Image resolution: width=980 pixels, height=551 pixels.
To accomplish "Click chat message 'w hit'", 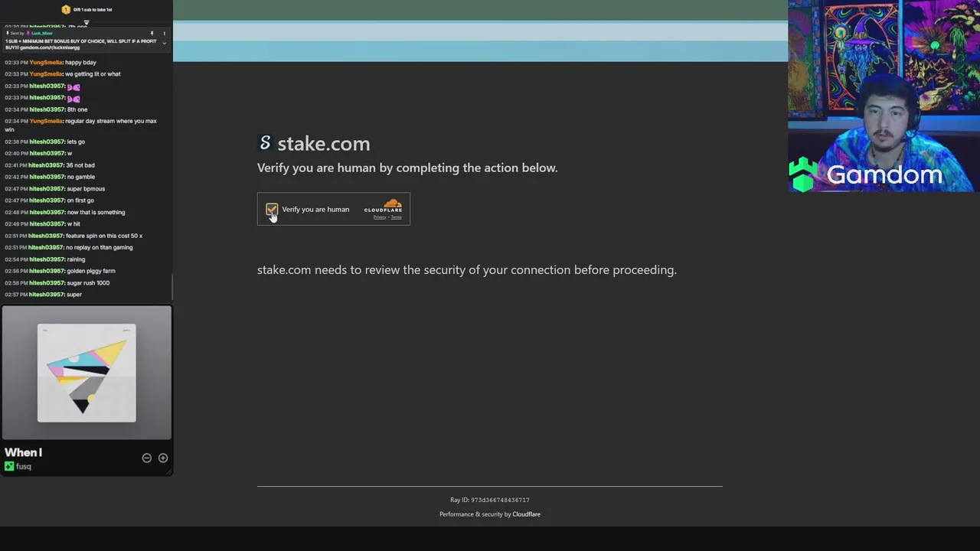I will [73, 224].
